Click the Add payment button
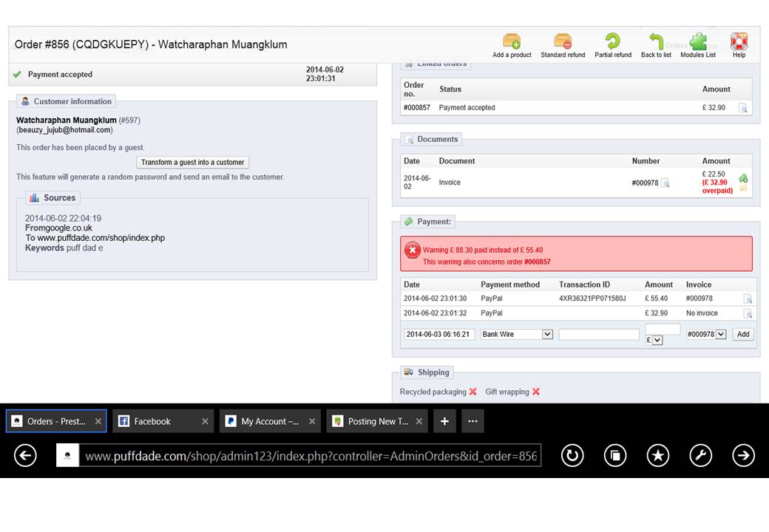The image size is (769, 532). coord(743,334)
